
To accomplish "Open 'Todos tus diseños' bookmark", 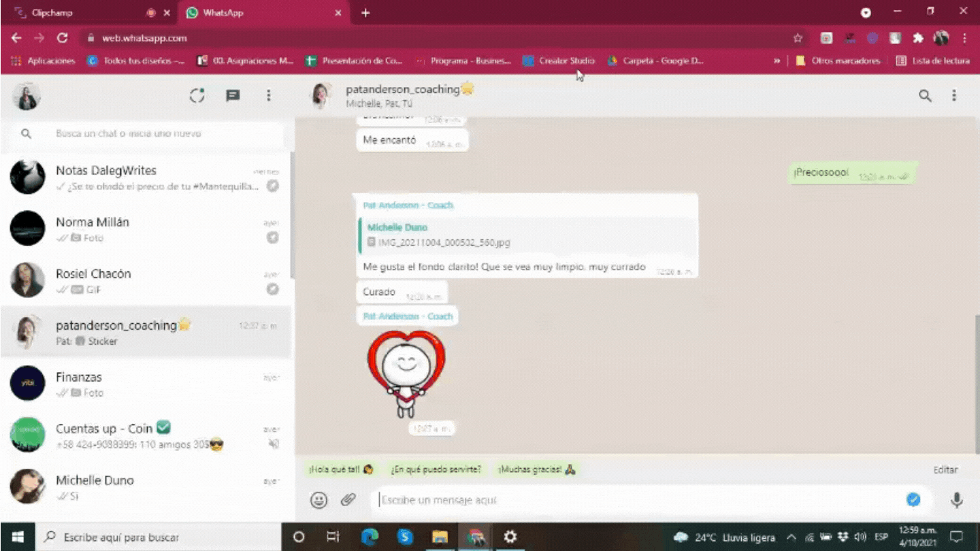I will click(x=136, y=61).
